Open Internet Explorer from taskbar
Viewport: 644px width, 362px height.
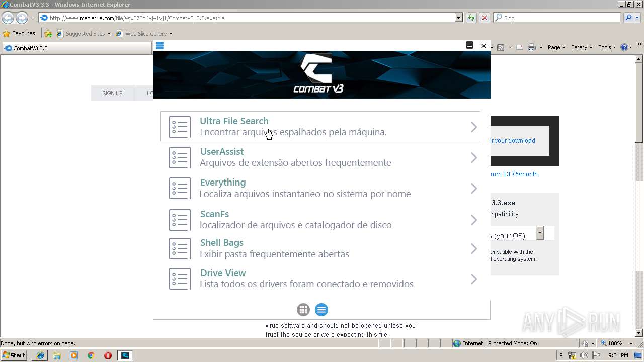[40, 355]
